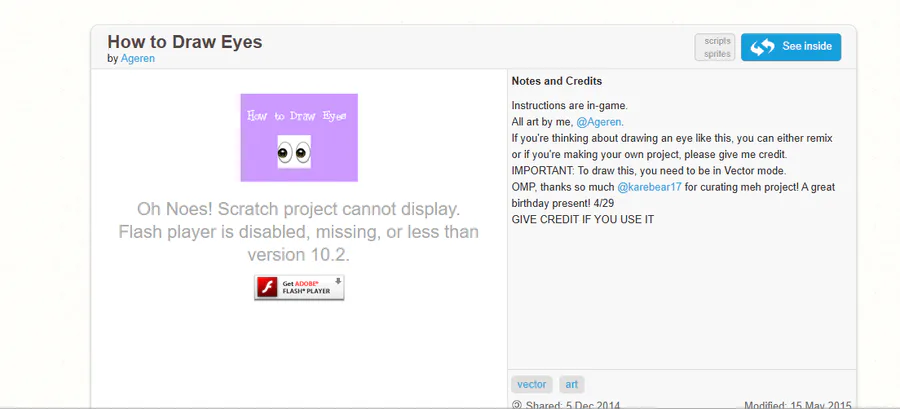
Task: Click the remix arrows icon on See inside
Action: pyautogui.click(x=762, y=47)
